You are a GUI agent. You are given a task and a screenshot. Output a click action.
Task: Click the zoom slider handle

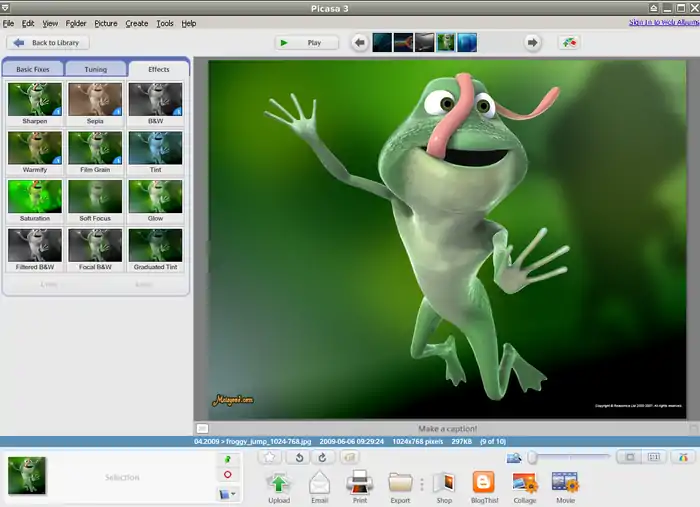(x=532, y=457)
